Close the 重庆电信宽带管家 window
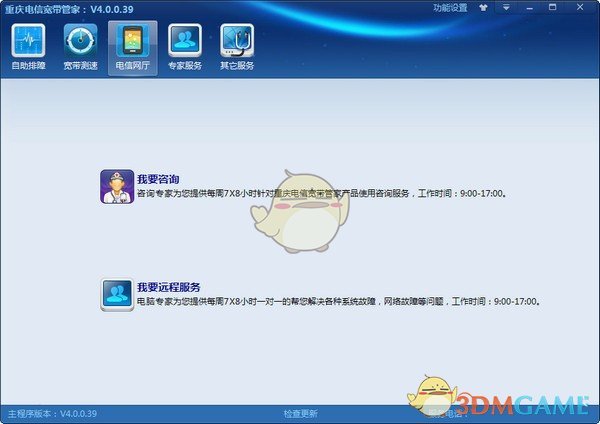The image size is (600, 424). [x=580, y=7]
